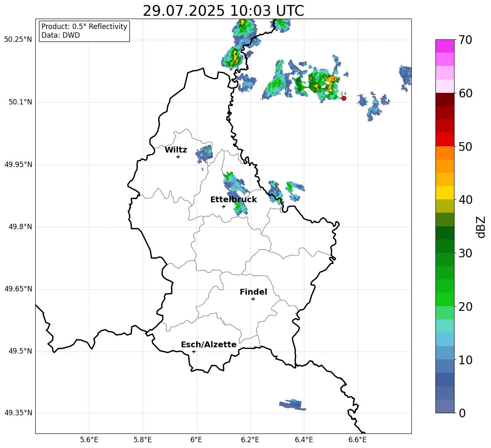Click the 49.5°N latitude label

[21, 351]
